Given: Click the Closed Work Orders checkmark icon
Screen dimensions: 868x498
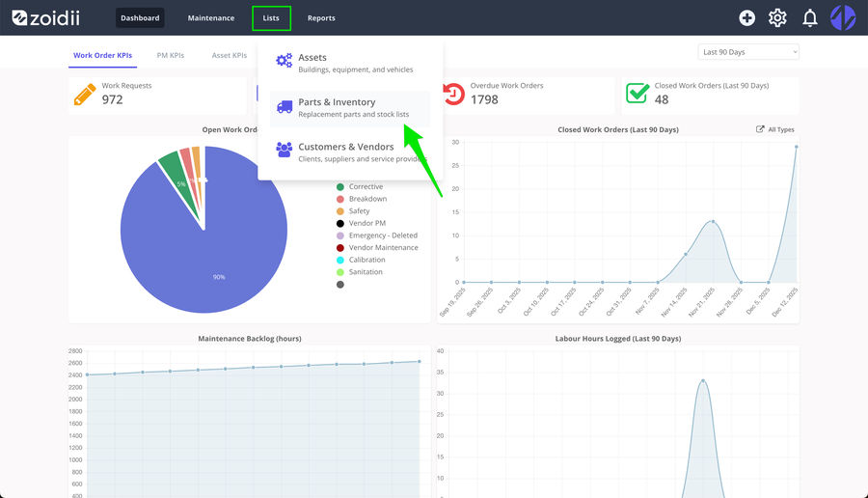Looking at the screenshot, I should click(637, 93).
